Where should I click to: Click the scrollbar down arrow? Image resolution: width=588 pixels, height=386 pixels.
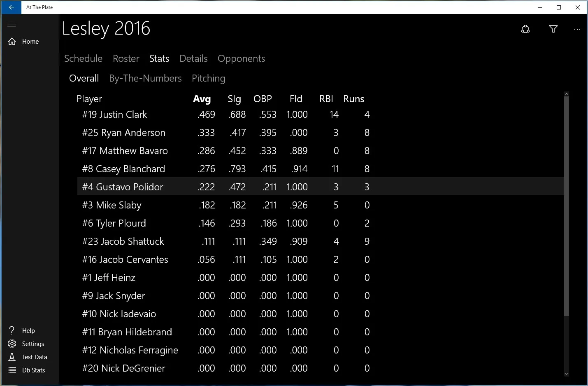coord(566,374)
